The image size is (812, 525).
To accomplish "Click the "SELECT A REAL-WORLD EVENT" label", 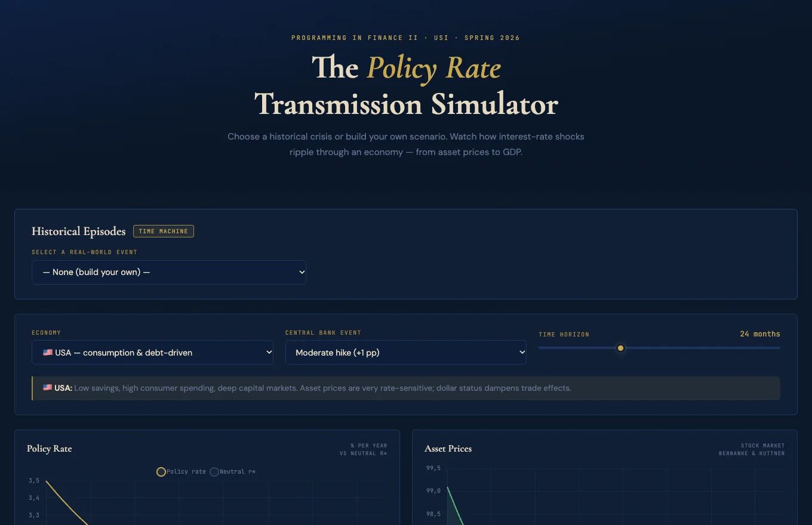I will pos(84,252).
